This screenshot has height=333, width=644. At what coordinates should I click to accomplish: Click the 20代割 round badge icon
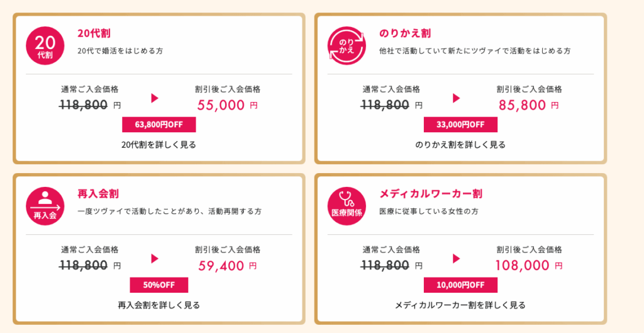click(x=45, y=45)
